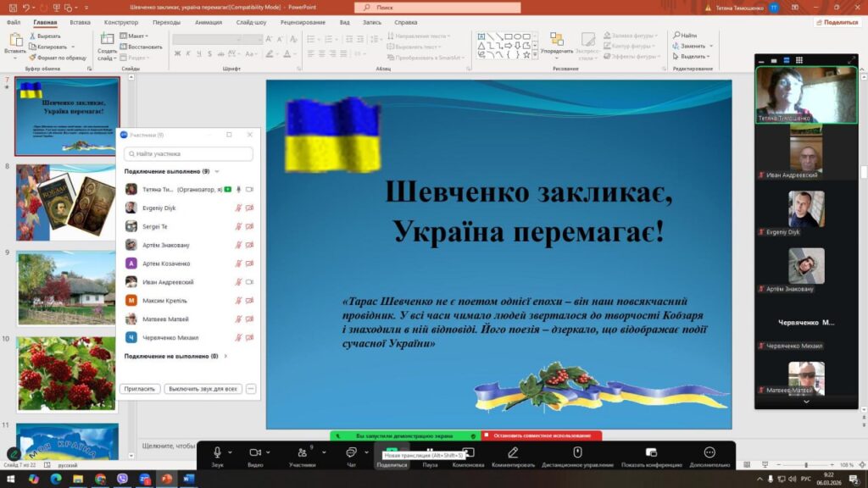This screenshot has height=488, width=868.
Task: Click the Annotate (Комментировать) pencil icon
Action: [511, 453]
